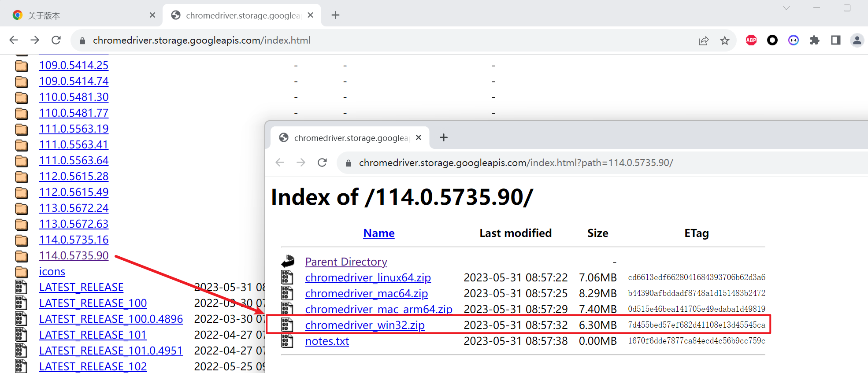
Task: Sort by the Name column header
Action: [x=379, y=233]
